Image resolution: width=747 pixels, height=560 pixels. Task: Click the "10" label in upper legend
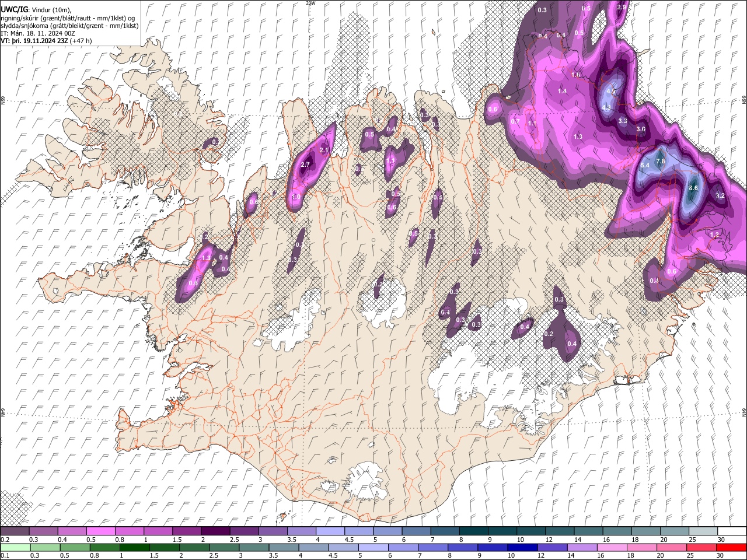pos(520,540)
